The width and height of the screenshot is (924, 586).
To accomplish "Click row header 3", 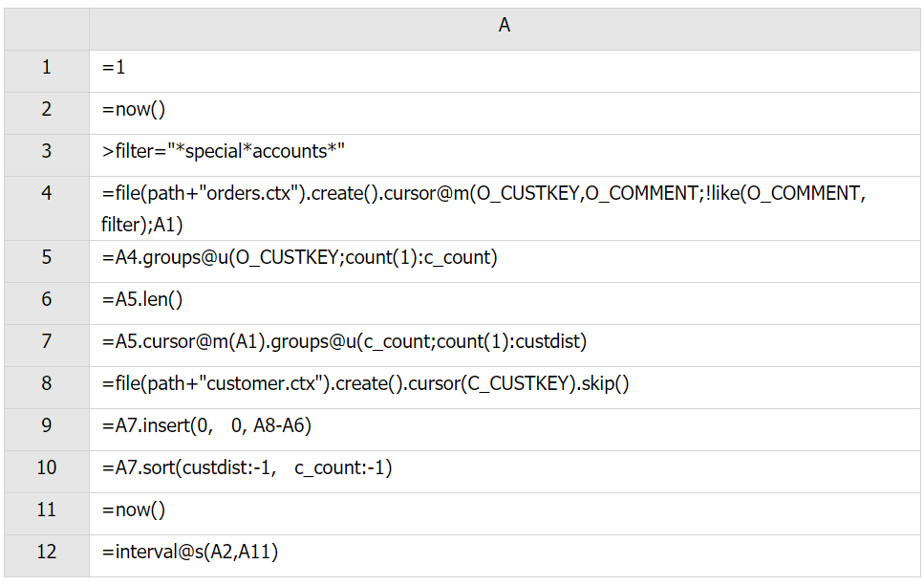I will (47, 151).
